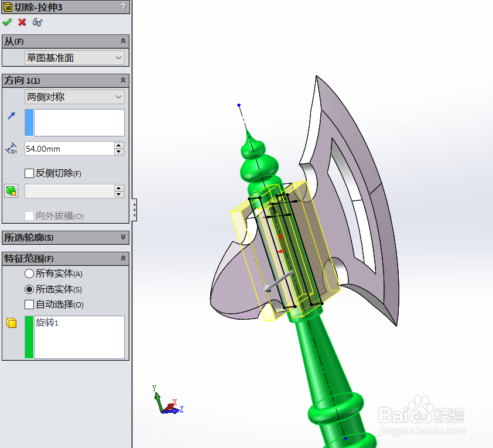Image resolution: width=493 pixels, height=448 pixels.
Task: Click the D1 depth dimension icon
Action: (11, 148)
